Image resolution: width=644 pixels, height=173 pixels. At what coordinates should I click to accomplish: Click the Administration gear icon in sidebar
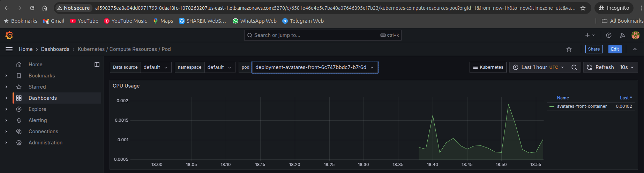click(19, 143)
